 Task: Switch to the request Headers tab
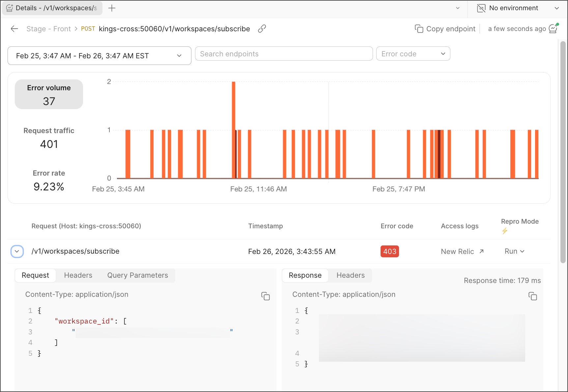click(x=78, y=275)
